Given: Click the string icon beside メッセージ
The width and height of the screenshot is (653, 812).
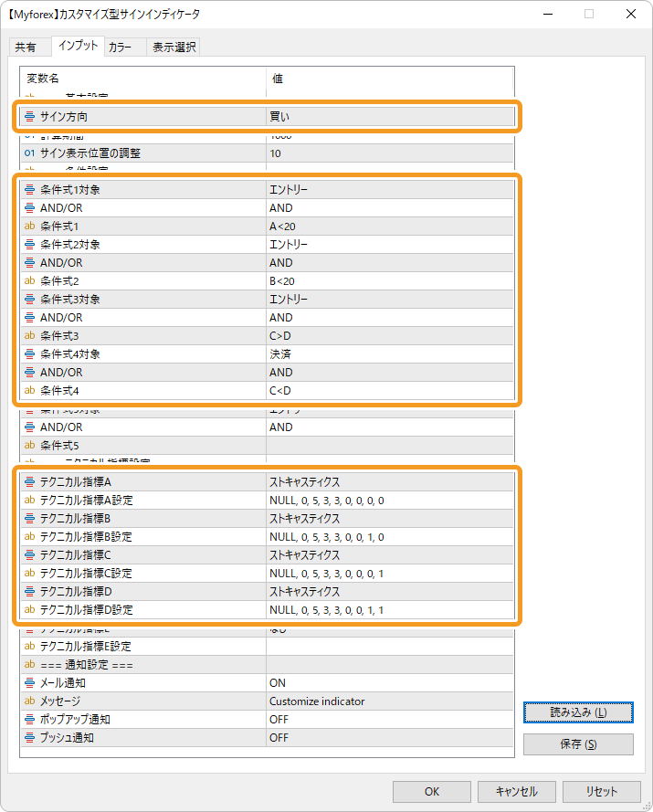Looking at the screenshot, I should (x=28, y=701).
